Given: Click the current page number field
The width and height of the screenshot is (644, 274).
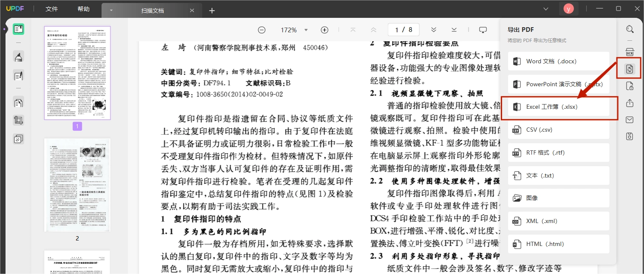Looking at the screenshot, I should 397,30.
